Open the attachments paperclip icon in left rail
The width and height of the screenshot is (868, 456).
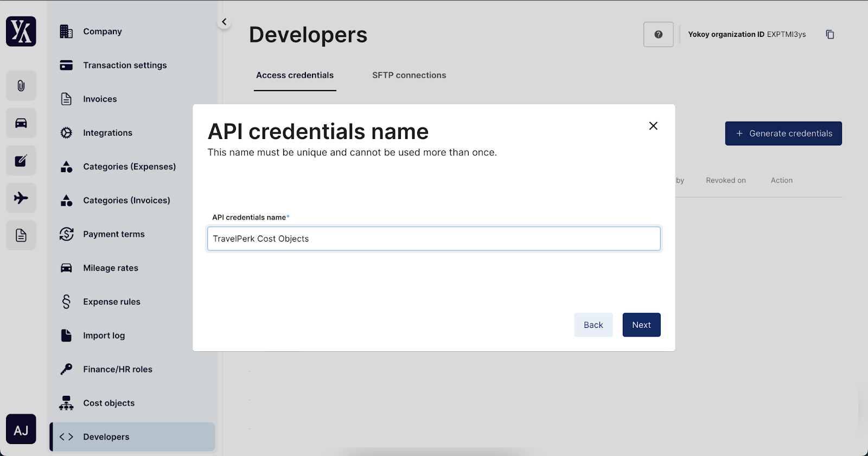[21, 86]
